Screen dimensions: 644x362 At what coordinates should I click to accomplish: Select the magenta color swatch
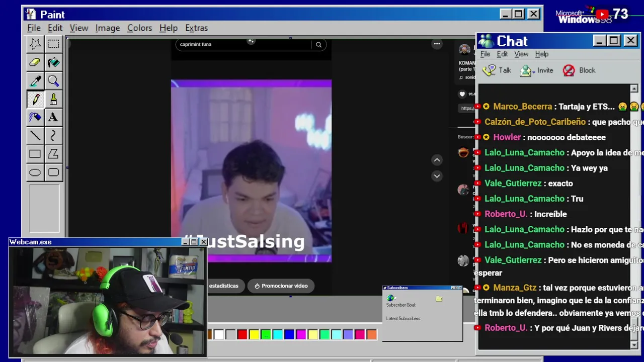(x=301, y=334)
